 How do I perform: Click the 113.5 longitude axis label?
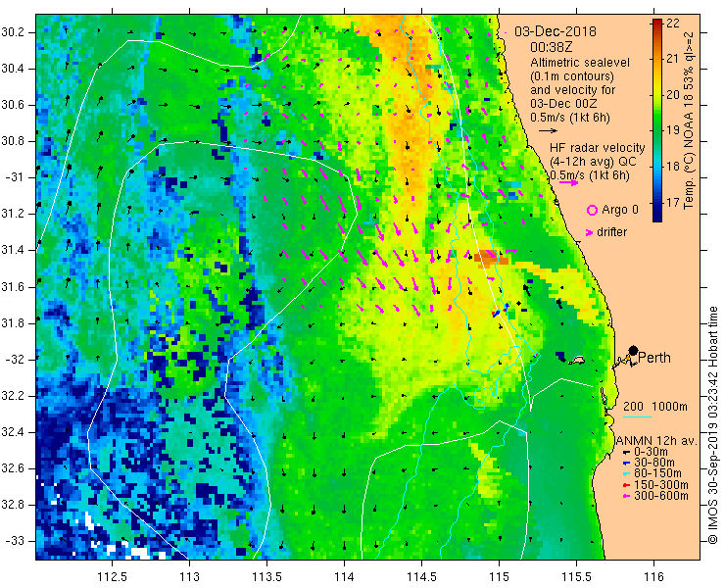(x=266, y=577)
